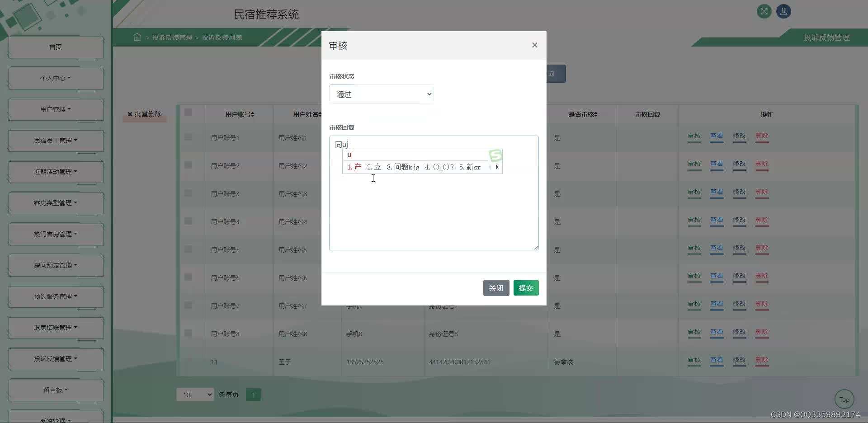Check the row checkbox for 用户账号8
The height and width of the screenshot is (423, 868).
[x=188, y=333]
